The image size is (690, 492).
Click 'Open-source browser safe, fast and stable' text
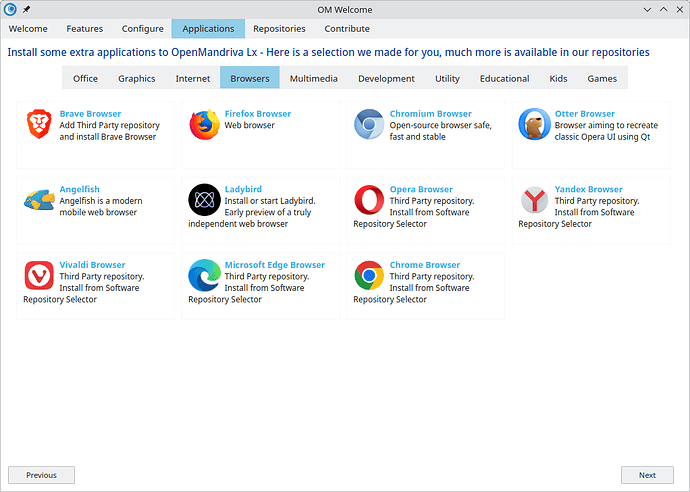440,131
